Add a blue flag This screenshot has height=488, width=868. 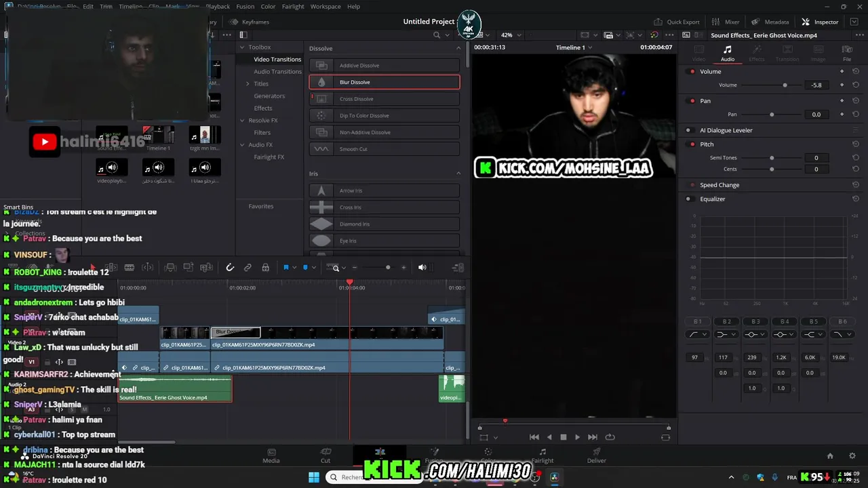(x=285, y=268)
